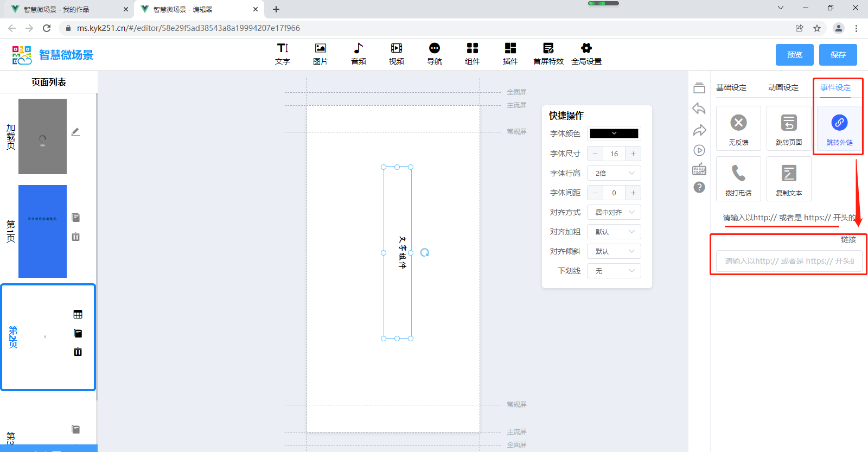Click the 文字 text tool icon
Image resolution: width=868 pixels, height=452 pixels.
(283, 54)
